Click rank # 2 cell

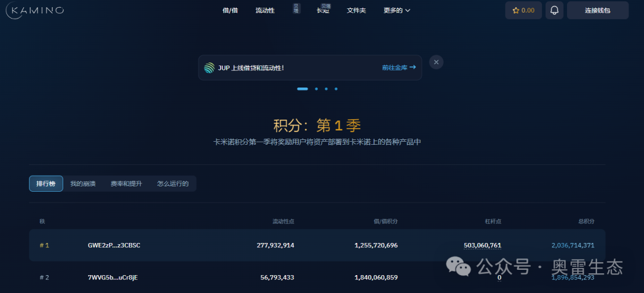(x=44, y=278)
